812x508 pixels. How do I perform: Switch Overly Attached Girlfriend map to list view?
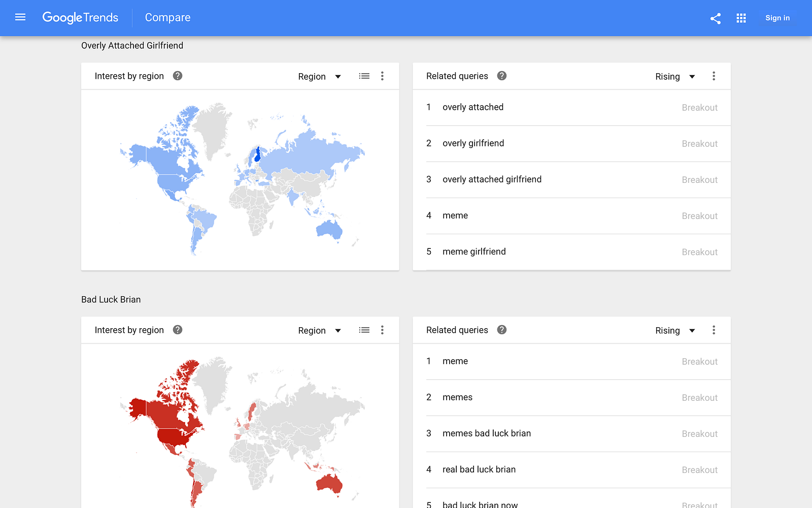364,76
